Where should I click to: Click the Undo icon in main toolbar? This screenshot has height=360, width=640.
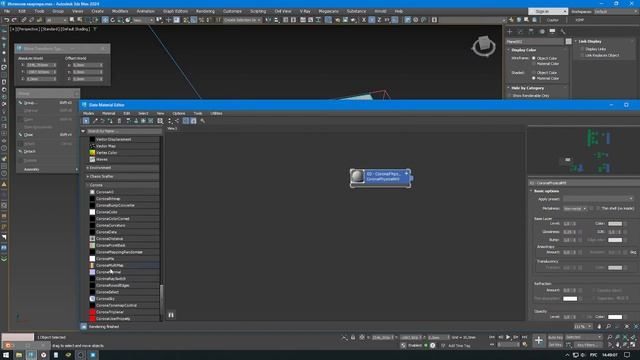pyautogui.click(x=7, y=20)
